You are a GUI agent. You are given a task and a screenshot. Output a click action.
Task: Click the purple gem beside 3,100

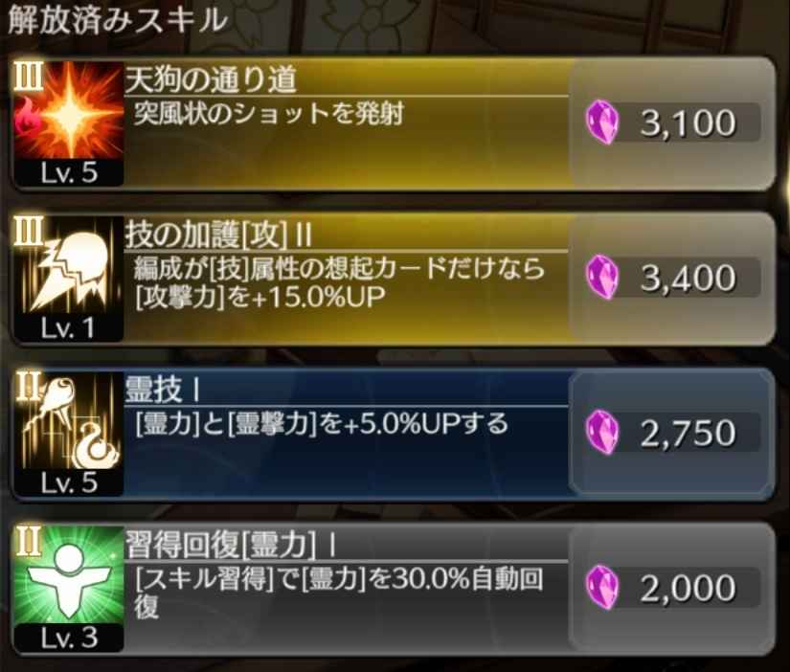602,123
